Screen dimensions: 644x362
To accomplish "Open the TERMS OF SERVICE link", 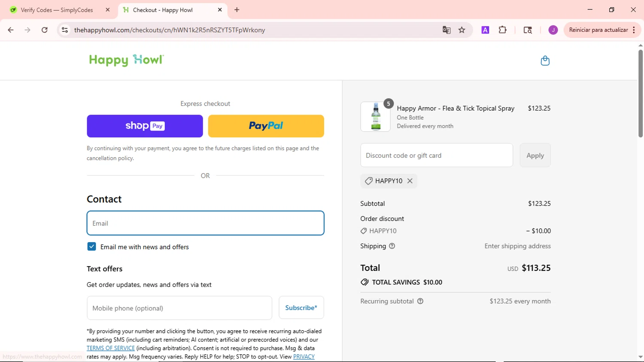I will [x=111, y=348].
